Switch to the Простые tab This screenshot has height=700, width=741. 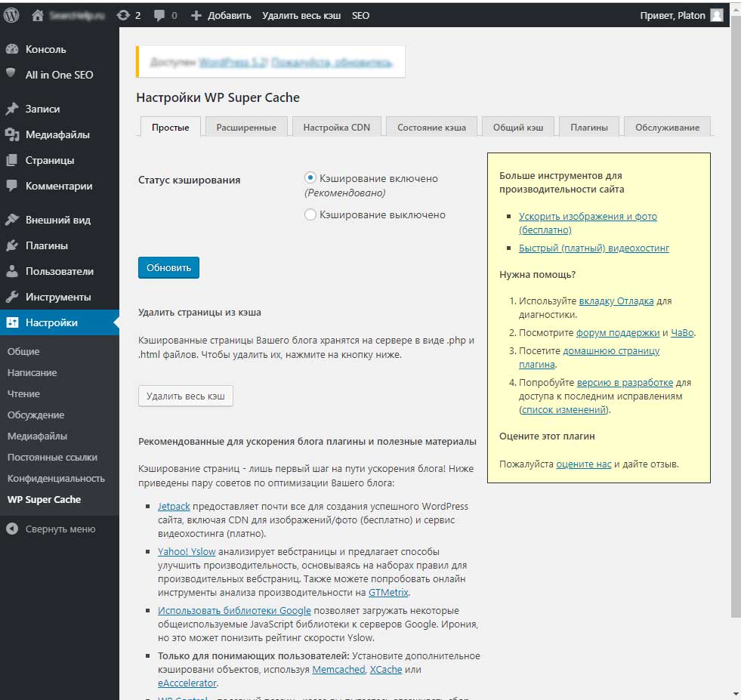(x=171, y=127)
